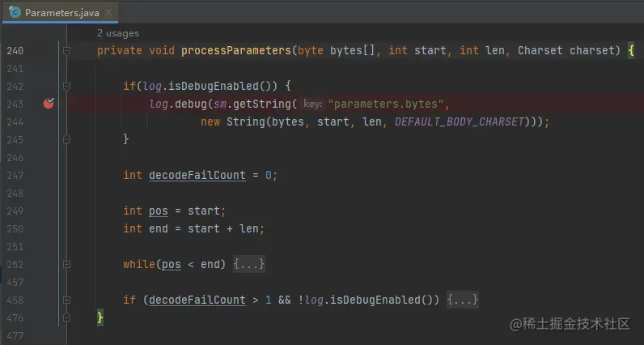Click the log.isDebugEnabled() call on line 242
This screenshot has width=644, height=345.
pos(210,86)
